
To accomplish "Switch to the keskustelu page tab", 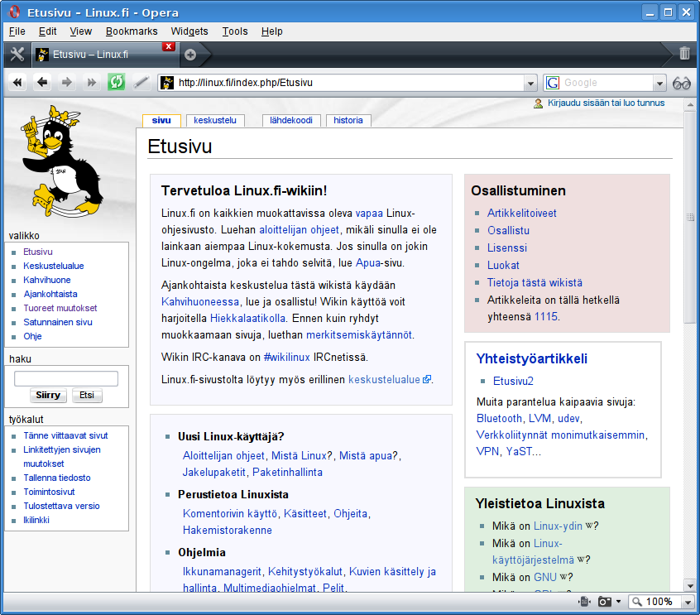I will pos(214,120).
